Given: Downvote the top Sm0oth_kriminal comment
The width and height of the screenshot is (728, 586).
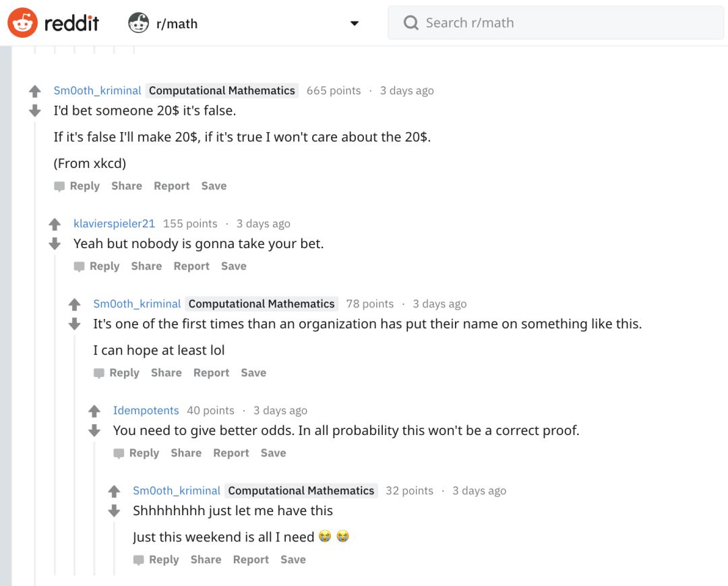Looking at the screenshot, I should (35, 111).
